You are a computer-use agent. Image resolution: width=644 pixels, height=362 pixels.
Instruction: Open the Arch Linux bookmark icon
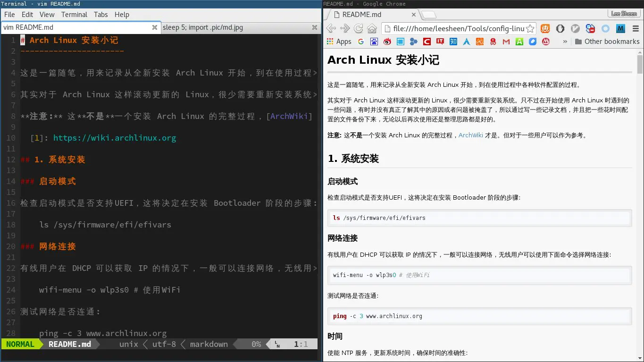(x=466, y=42)
